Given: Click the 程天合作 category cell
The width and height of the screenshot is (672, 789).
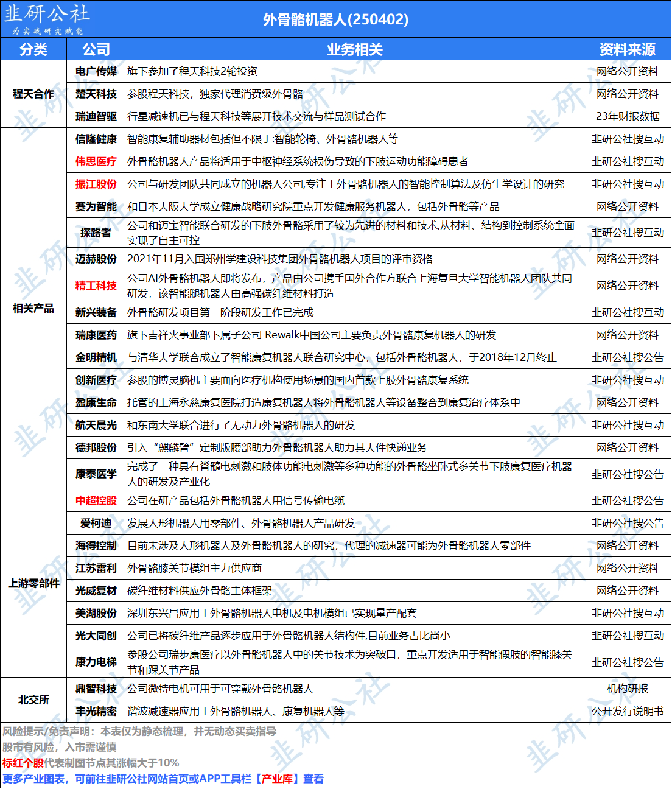Looking at the screenshot, I should 33,94.
